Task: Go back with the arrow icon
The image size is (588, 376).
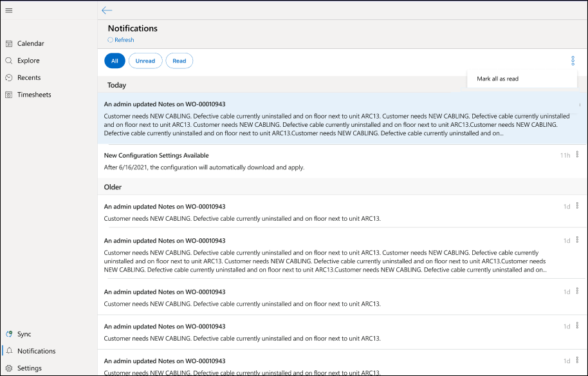Action: pyautogui.click(x=107, y=10)
